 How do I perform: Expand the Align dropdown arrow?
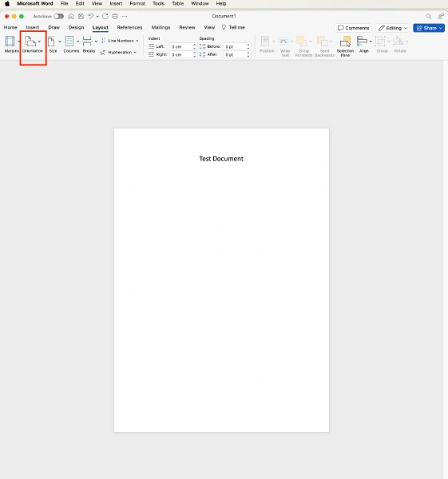coord(371,42)
